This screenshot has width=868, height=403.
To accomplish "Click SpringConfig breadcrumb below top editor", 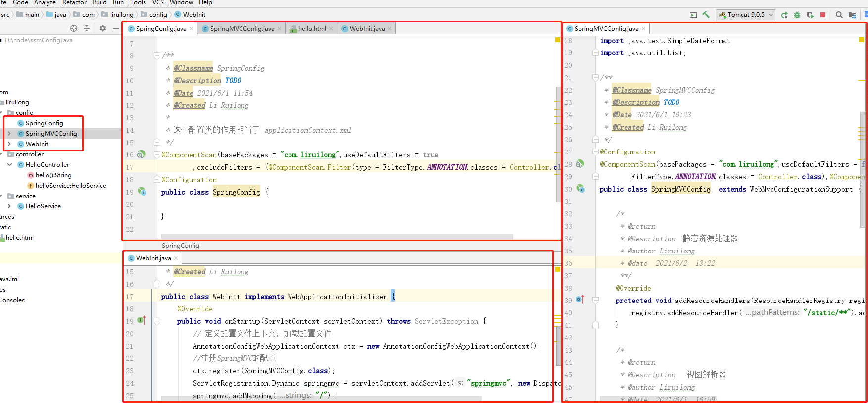I will click(x=180, y=246).
